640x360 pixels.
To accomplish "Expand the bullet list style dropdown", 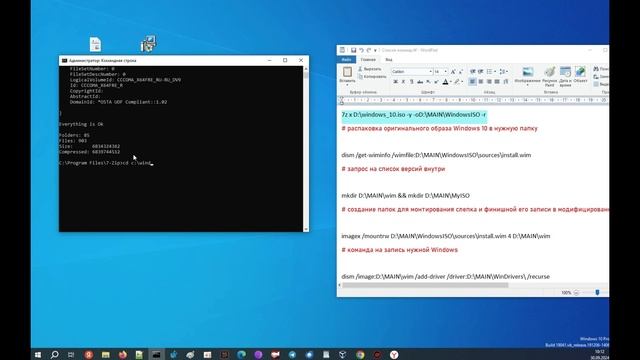I will pyautogui.click(x=495, y=71).
